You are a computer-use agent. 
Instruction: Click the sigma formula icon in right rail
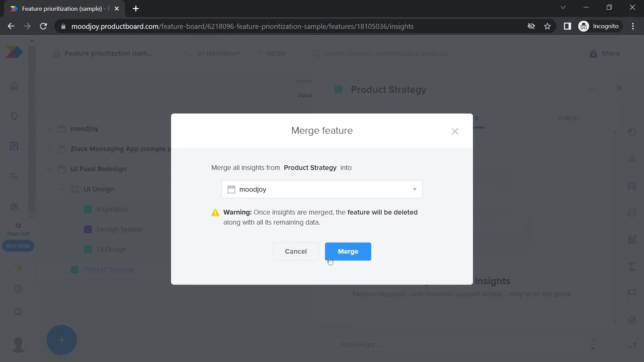(632, 266)
